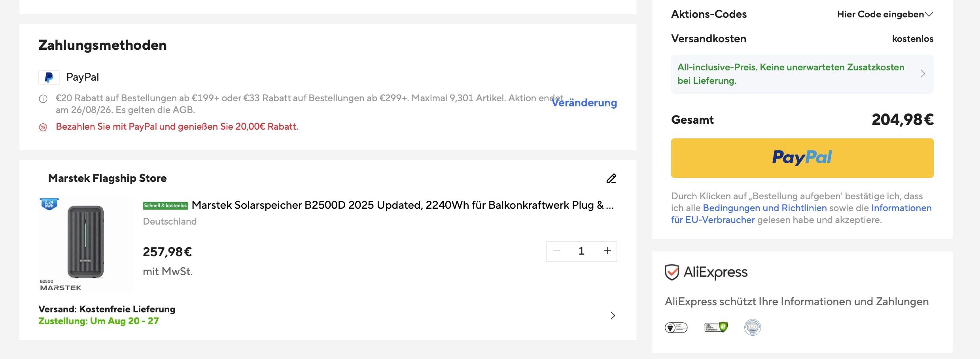Image resolution: width=980 pixels, height=359 pixels.
Task: Expand the Aktions-Codes code entry dropdown
Action: click(x=885, y=14)
